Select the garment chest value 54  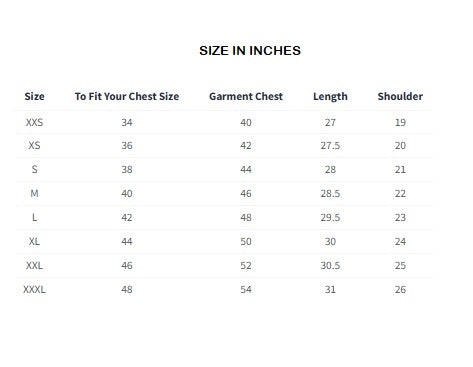click(246, 289)
